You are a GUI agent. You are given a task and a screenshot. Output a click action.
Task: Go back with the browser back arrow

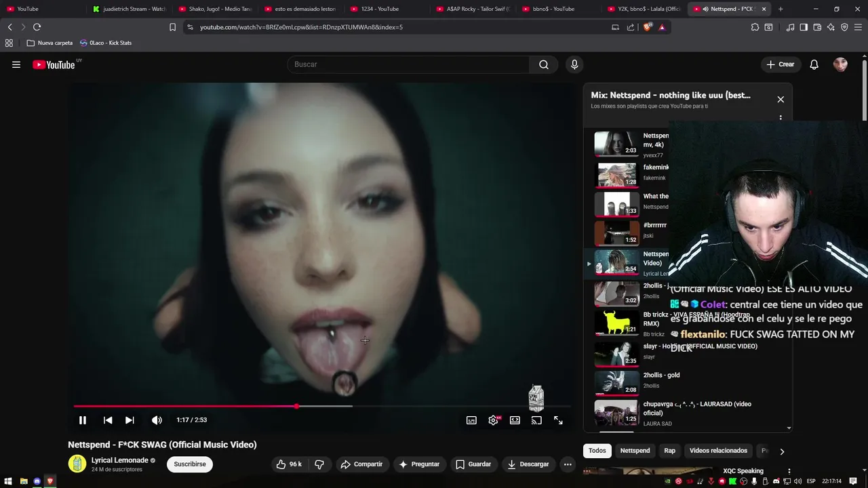pyautogui.click(x=9, y=27)
